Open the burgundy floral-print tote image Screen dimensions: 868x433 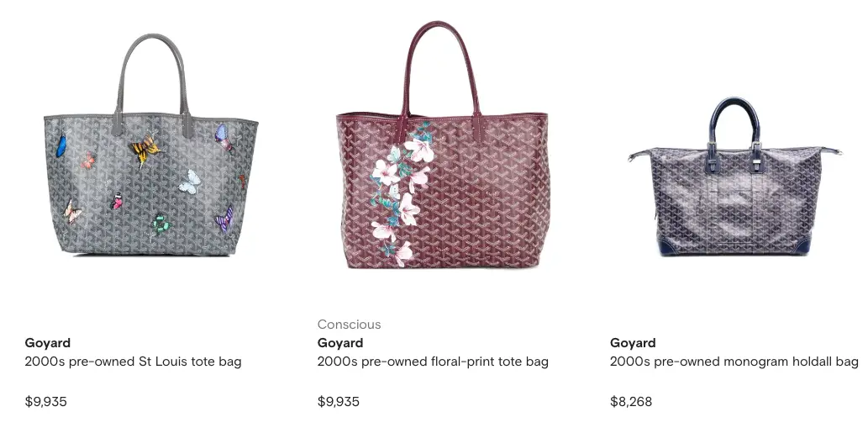pyautogui.click(x=443, y=145)
